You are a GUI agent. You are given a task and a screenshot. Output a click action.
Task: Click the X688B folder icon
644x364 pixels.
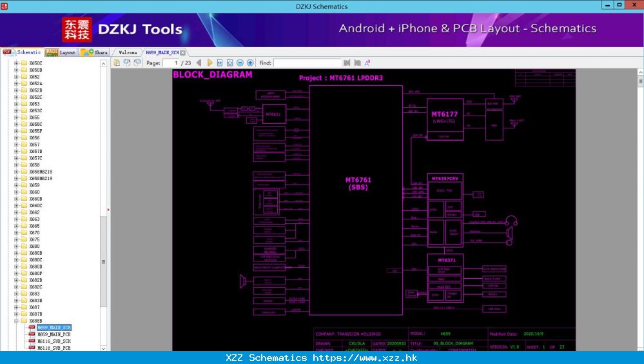pos(24,321)
